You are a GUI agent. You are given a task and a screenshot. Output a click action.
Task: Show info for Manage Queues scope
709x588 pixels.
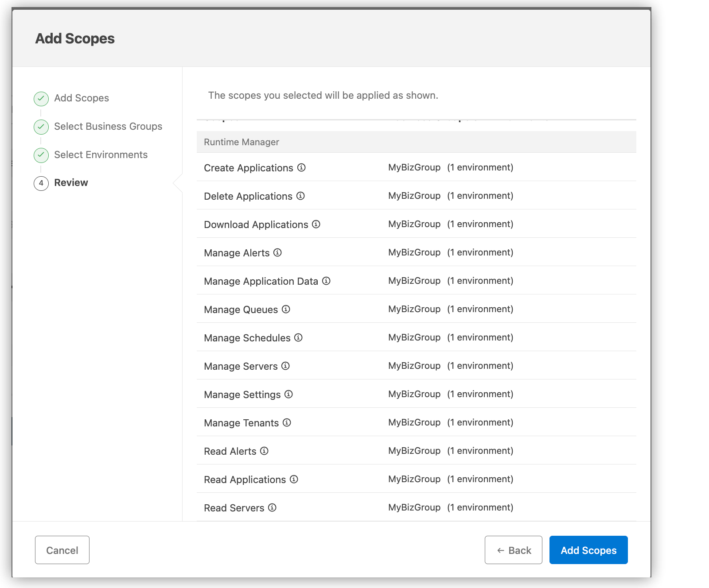[x=286, y=309]
